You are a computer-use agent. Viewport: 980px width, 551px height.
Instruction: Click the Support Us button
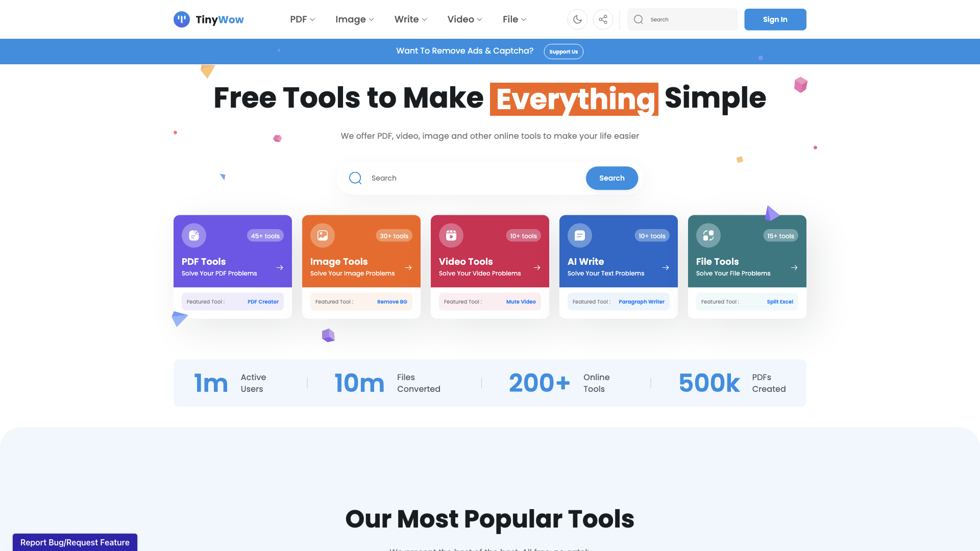[x=563, y=51]
